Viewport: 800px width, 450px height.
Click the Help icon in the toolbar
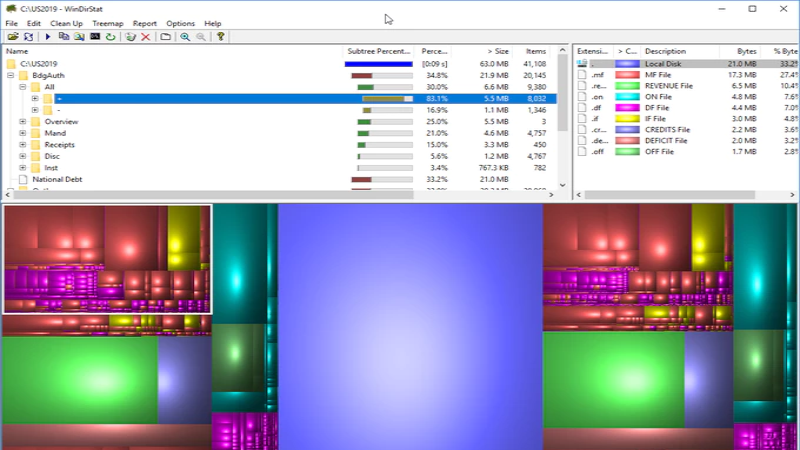(221, 37)
